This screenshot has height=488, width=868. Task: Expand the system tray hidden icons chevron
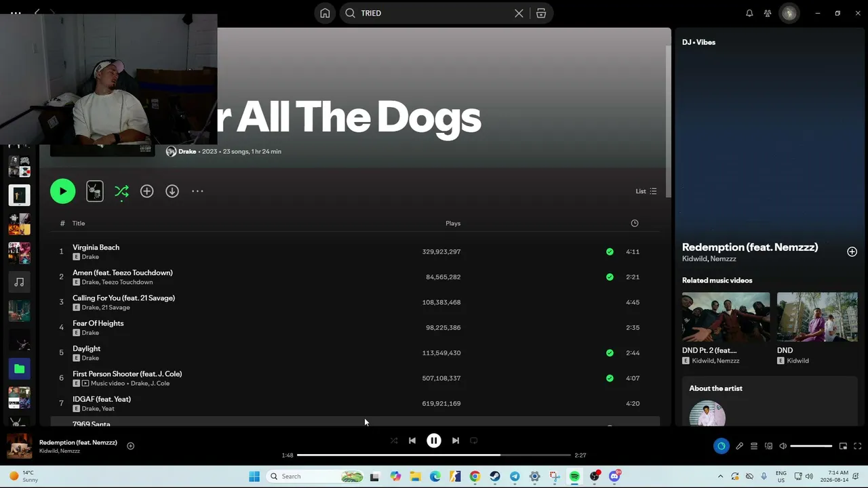pyautogui.click(x=720, y=476)
